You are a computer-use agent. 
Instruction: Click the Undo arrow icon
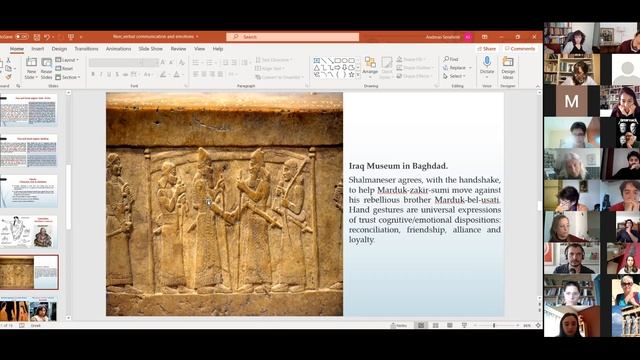pos(47,37)
